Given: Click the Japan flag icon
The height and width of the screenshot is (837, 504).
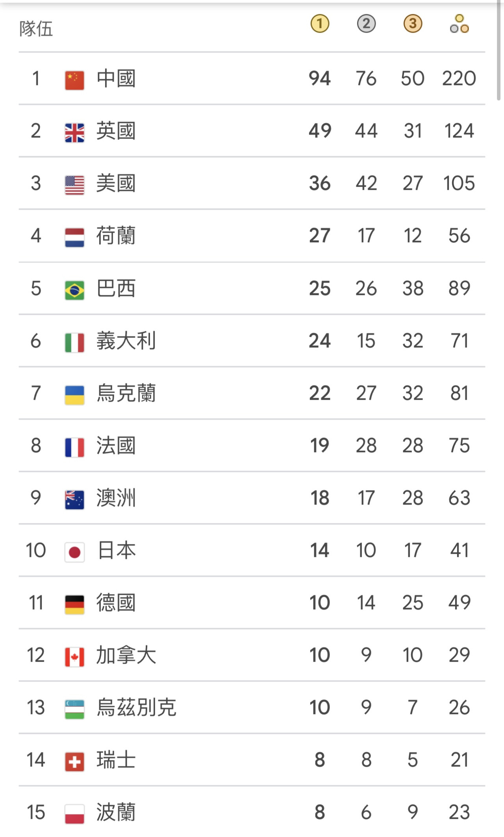Looking at the screenshot, I should click(74, 552).
